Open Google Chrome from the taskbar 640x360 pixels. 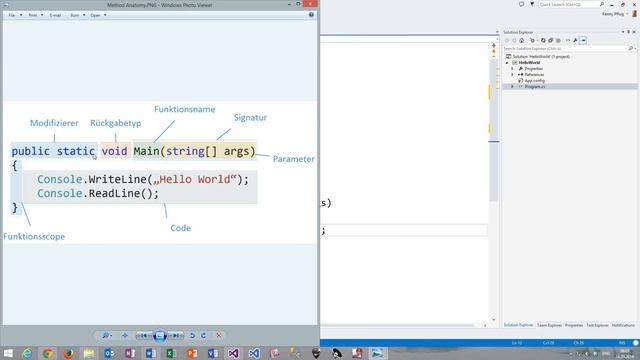pyautogui.click(x=48, y=353)
